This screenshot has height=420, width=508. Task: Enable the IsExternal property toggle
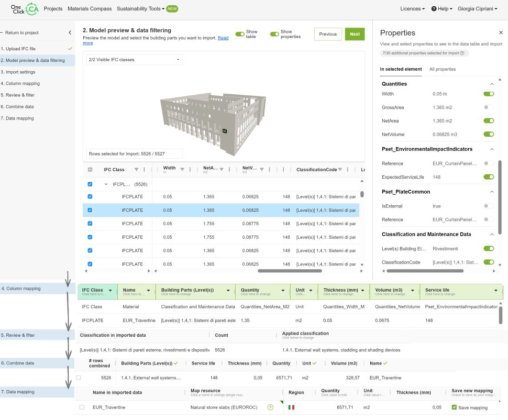(x=489, y=206)
